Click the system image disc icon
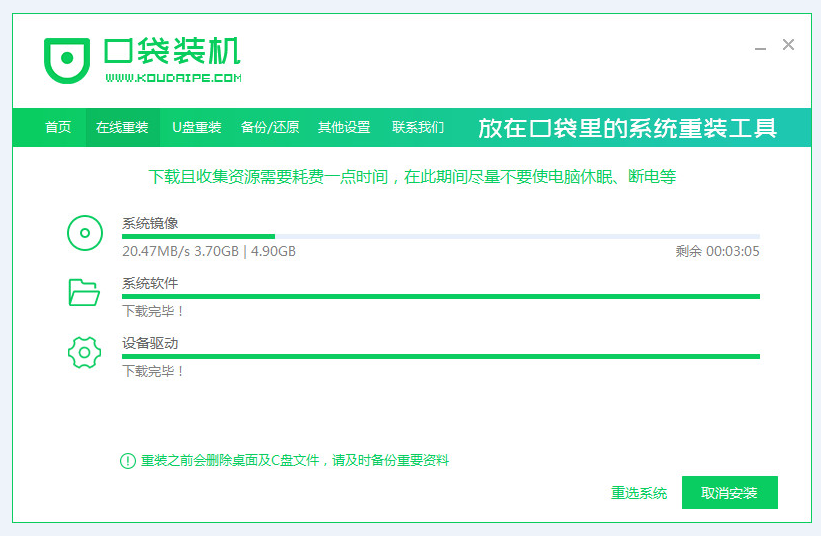This screenshot has width=821, height=536. [85, 233]
